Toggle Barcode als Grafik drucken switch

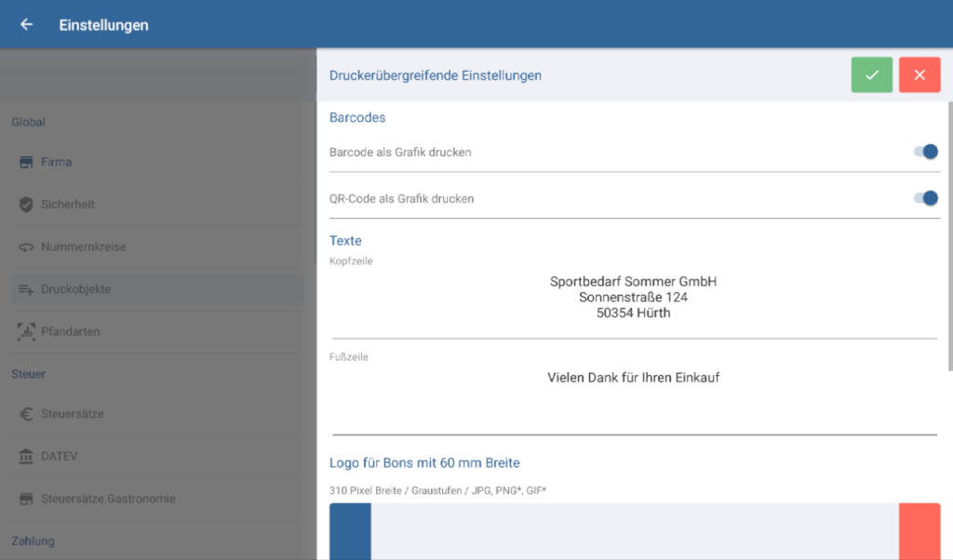click(925, 152)
